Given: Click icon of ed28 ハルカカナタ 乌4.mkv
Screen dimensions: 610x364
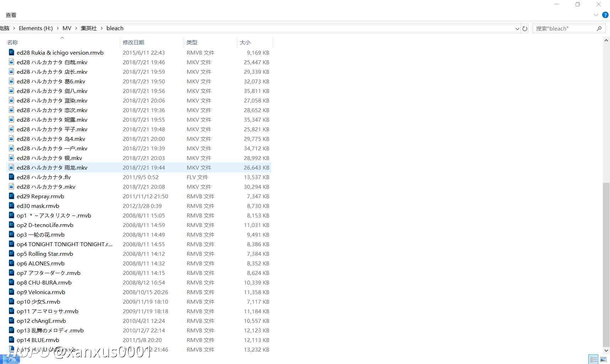Looking at the screenshot, I should pyautogui.click(x=11, y=138).
